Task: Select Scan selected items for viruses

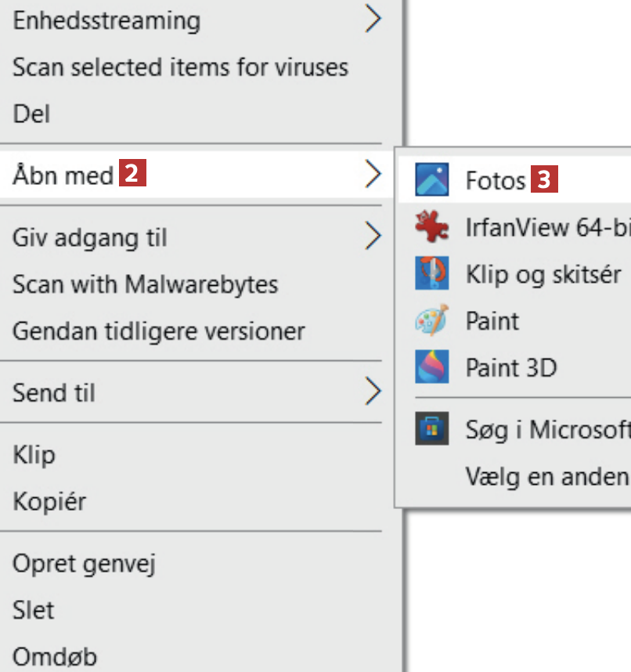Action: tap(180, 67)
